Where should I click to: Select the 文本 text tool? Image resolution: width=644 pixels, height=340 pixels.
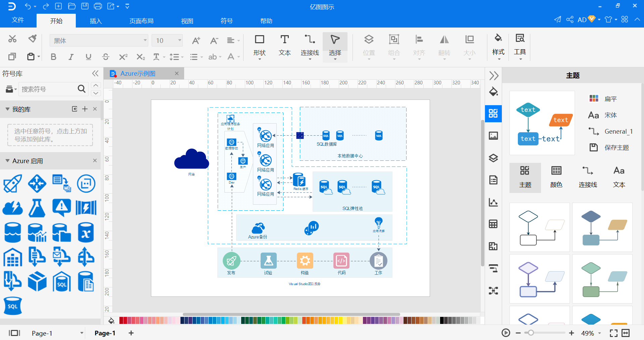pos(284,46)
